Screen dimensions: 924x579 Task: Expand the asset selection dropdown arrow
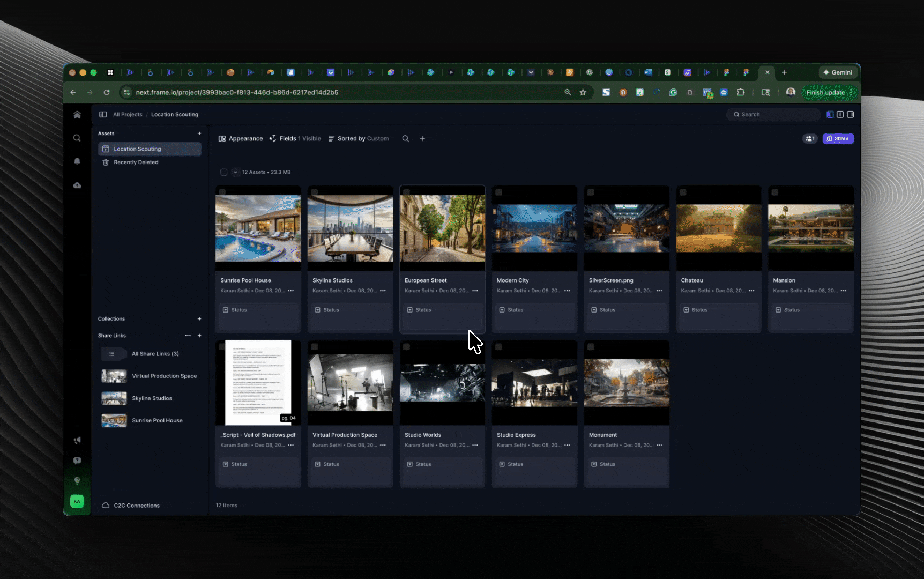point(235,172)
